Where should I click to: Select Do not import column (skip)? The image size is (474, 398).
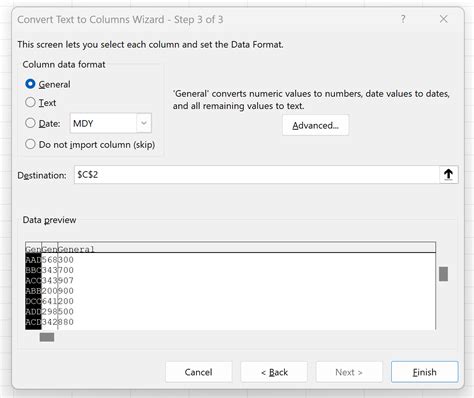point(30,144)
